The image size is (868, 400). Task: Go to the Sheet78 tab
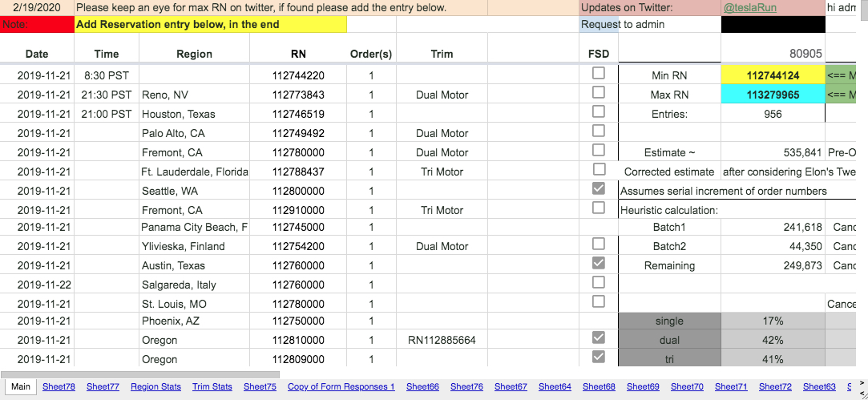(x=59, y=386)
